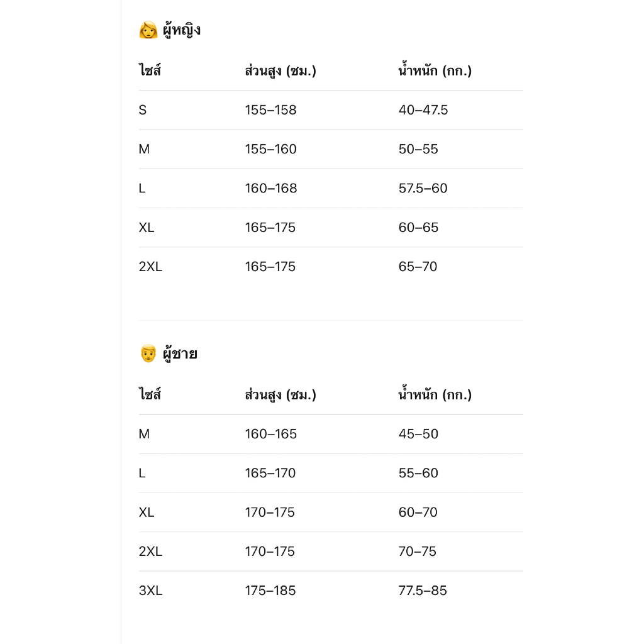Select size S row in women's table
Image resolution: width=644 pixels, height=644 pixels.
point(331,110)
